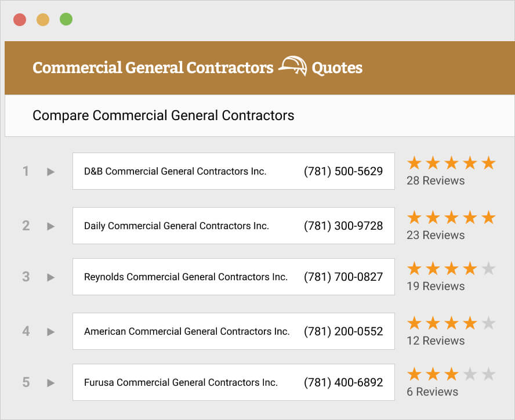Click the green traffic light button
This screenshot has width=515, height=420.
pos(66,19)
